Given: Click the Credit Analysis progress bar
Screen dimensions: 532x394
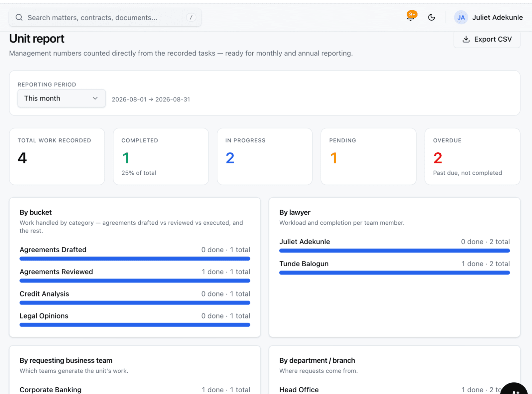Looking at the screenshot, I should click(135, 303).
